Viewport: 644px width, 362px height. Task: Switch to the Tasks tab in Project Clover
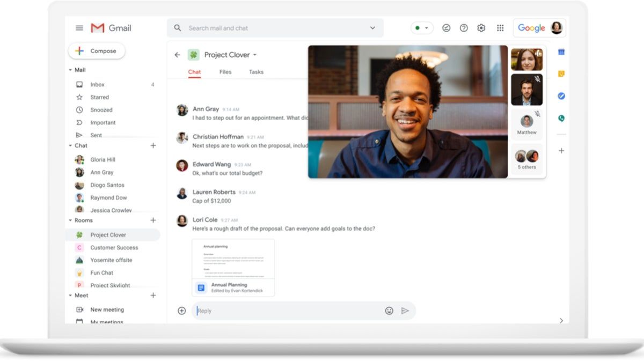click(256, 71)
